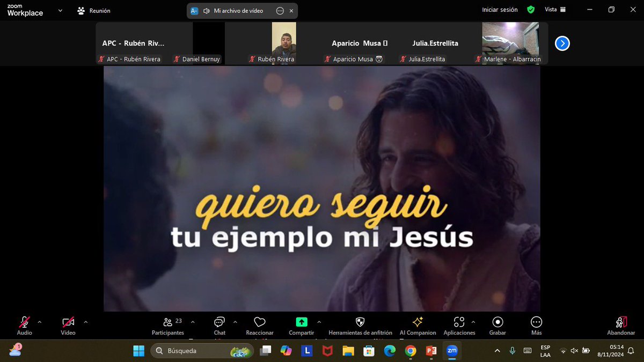Expand the Chat options chevron

[235, 322]
